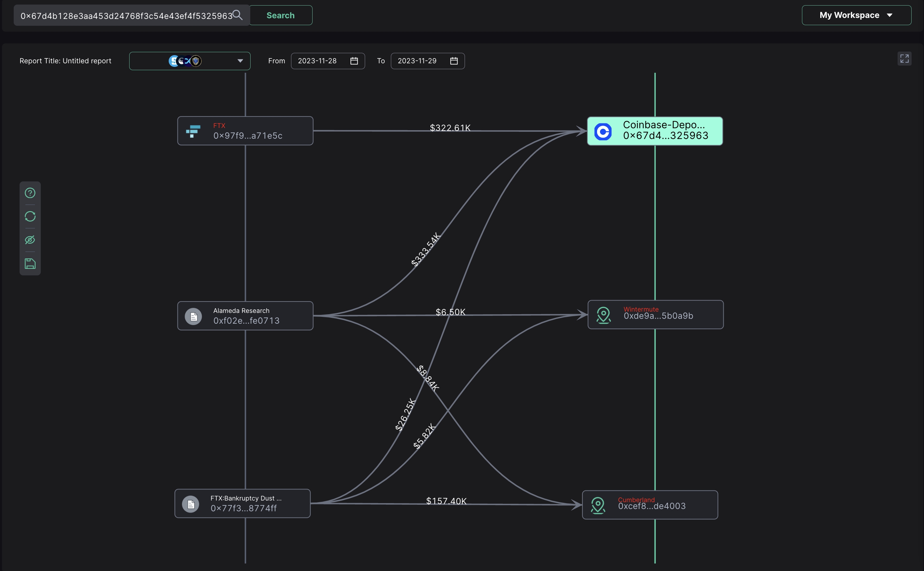Screen dimensions: 924x571
Task: Click the save report icon
Action: 30,264
